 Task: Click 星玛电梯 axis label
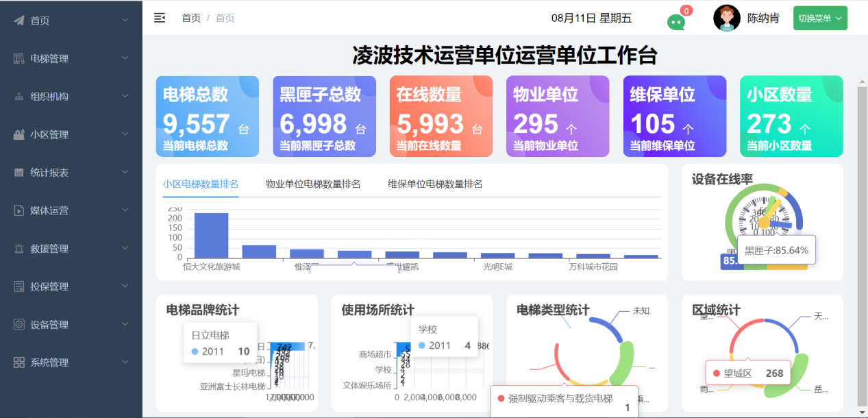click(248, 373)
